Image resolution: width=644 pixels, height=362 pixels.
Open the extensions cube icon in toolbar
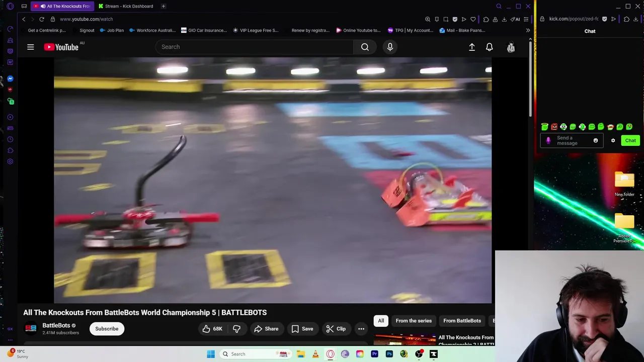tap(486, 19)
